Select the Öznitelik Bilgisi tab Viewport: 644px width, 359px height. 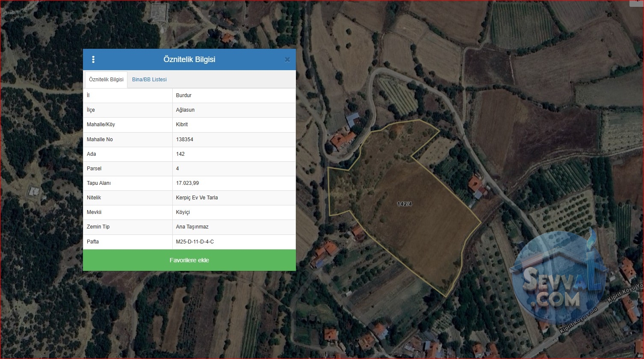(x=106, y=80)
